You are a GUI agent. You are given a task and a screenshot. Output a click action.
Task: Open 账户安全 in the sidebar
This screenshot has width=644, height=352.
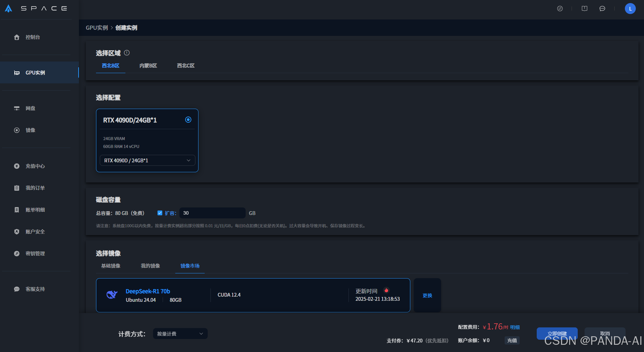35,232
